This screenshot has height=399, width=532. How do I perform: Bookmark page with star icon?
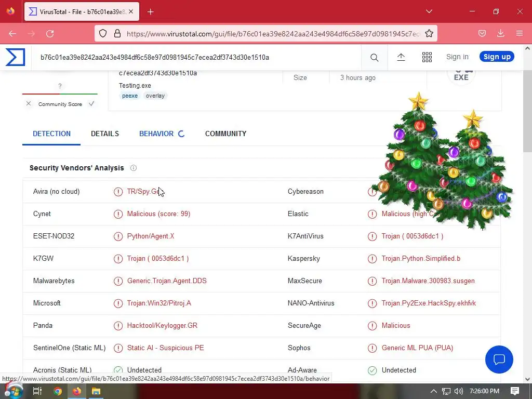click(x=429, y=33)
